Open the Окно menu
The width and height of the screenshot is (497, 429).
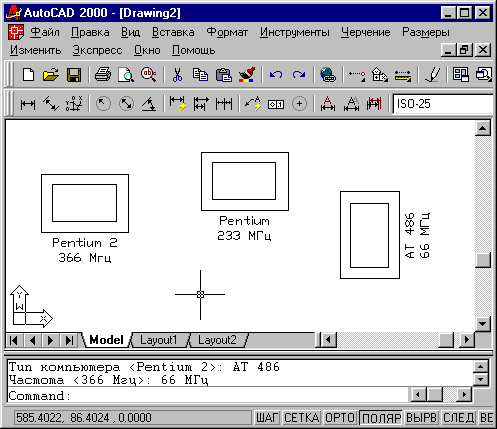(147, 50)
